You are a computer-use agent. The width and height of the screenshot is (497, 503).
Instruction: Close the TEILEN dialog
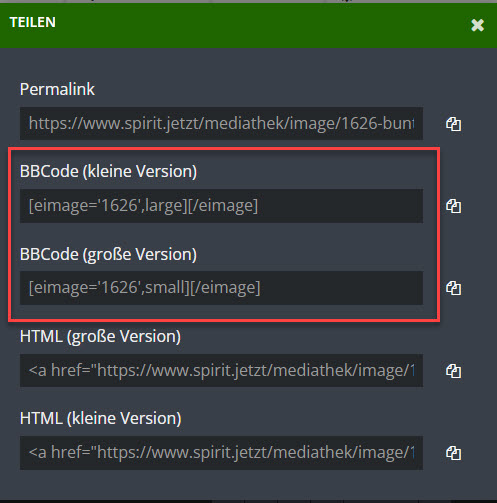[477, 25]
